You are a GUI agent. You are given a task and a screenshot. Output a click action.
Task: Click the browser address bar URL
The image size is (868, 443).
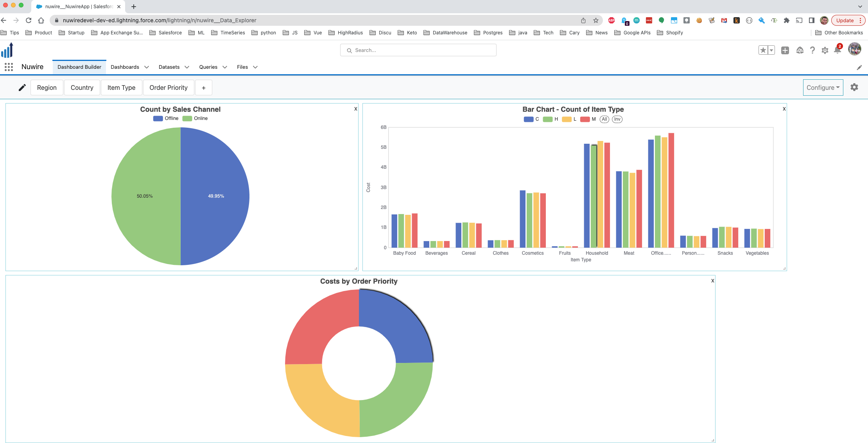160,20
